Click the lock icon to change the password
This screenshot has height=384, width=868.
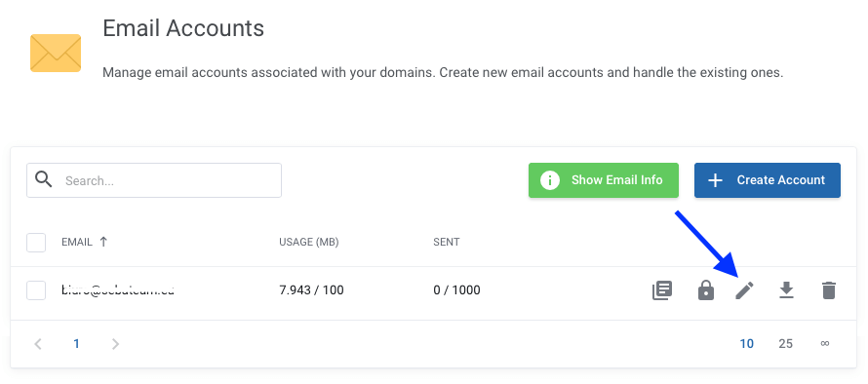tap(706, 289)
